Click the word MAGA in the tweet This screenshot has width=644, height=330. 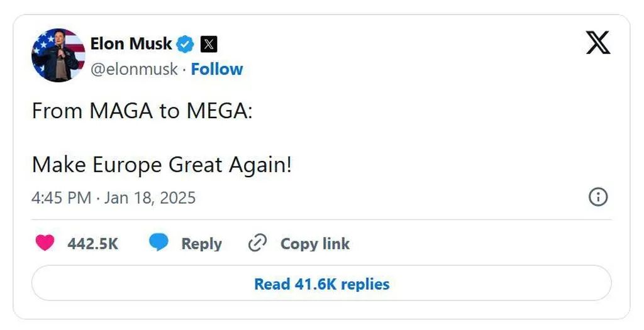pos(121,111)
